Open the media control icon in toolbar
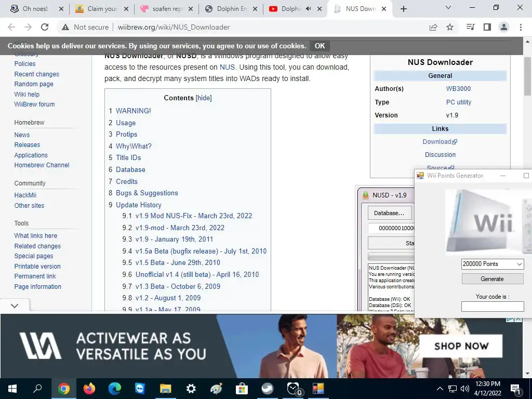 [470, 27]
